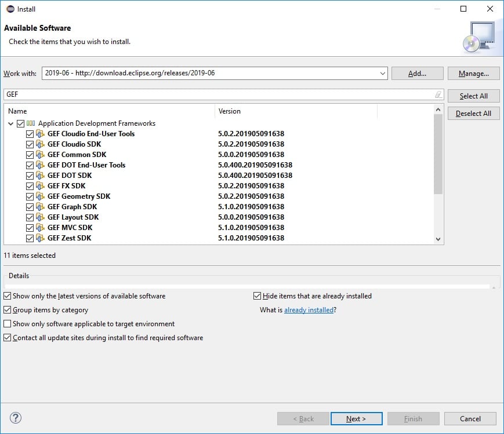Open help with the question mark icon

(x=16, y=418)
